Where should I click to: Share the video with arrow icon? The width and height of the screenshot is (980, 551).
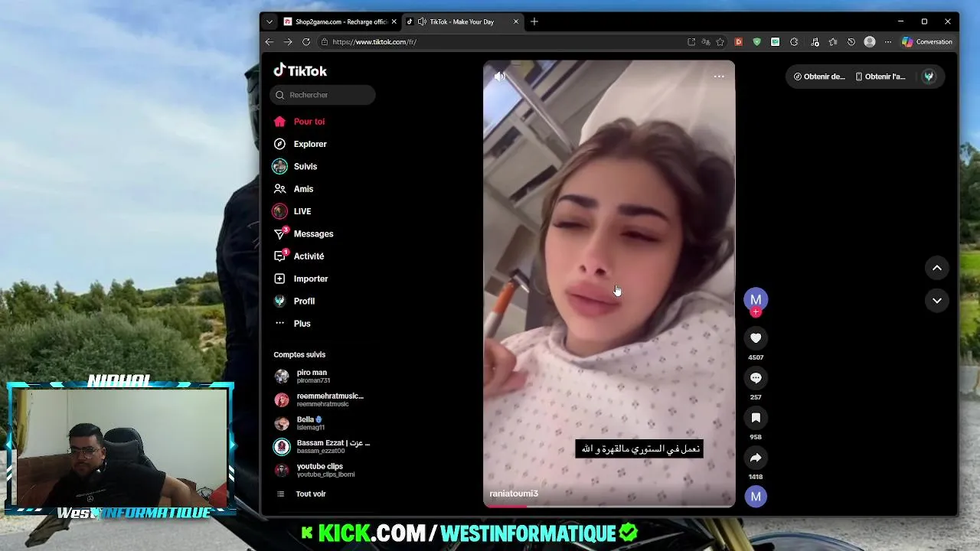pos(756,458)
